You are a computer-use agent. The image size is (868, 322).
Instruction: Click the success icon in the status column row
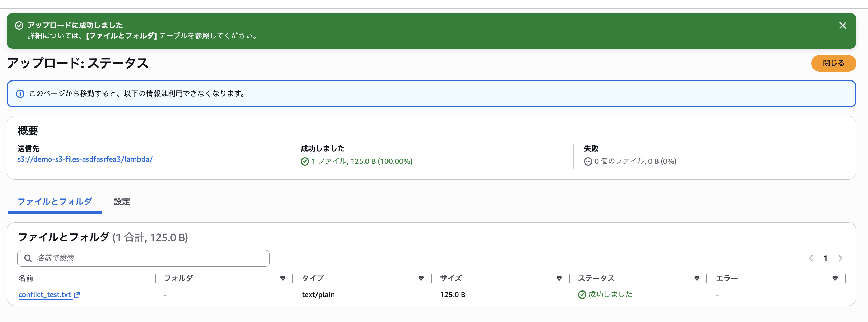click(582, 294)
